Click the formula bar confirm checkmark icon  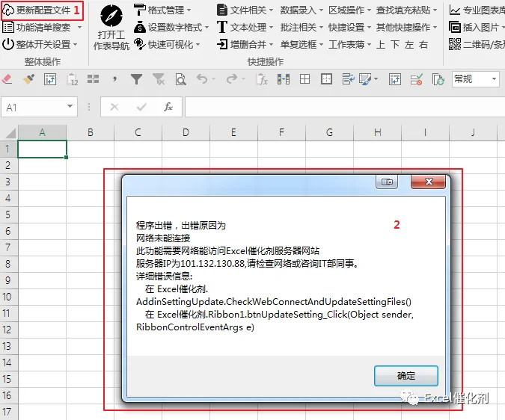pyautogui.click(x=141, y=107)
